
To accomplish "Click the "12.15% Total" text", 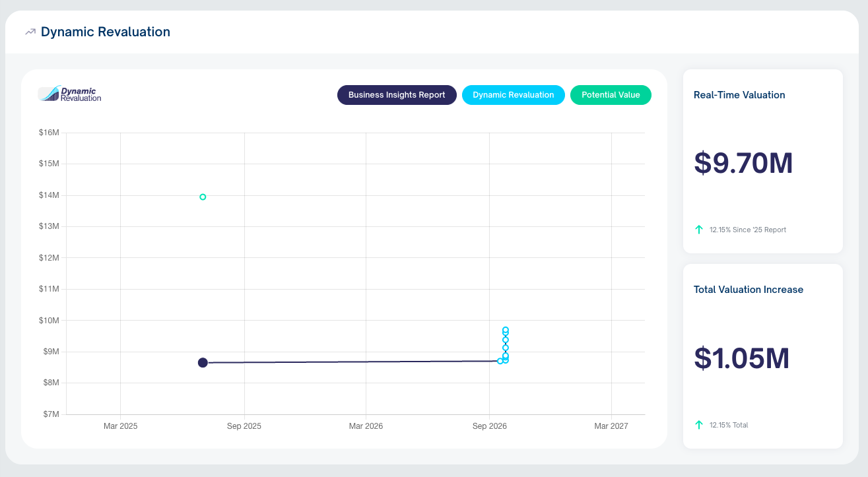I will 729,425.
